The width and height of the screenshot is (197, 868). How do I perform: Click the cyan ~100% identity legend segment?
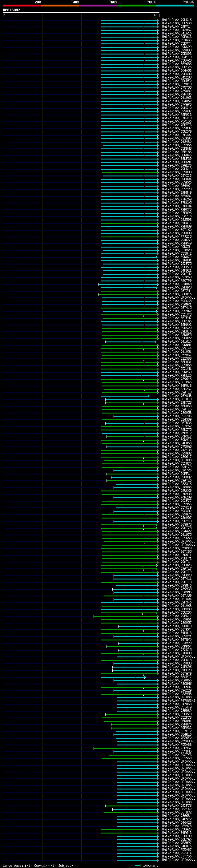pos(175,6)
